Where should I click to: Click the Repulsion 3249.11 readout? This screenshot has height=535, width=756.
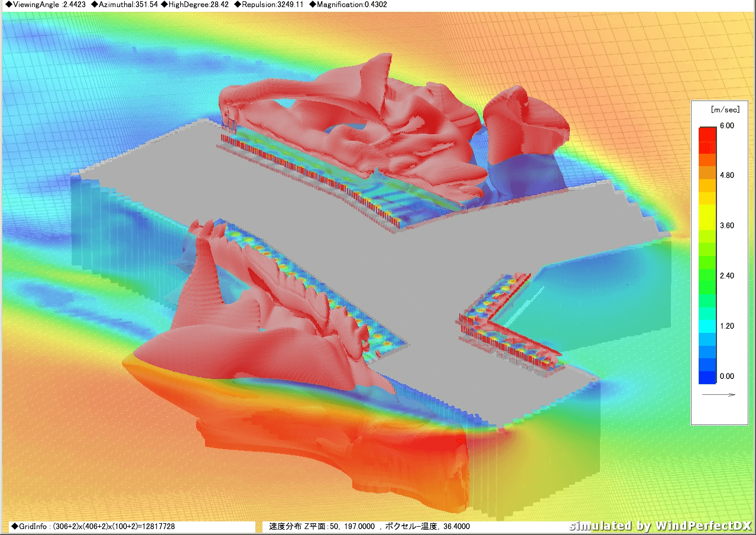(270, 5)
